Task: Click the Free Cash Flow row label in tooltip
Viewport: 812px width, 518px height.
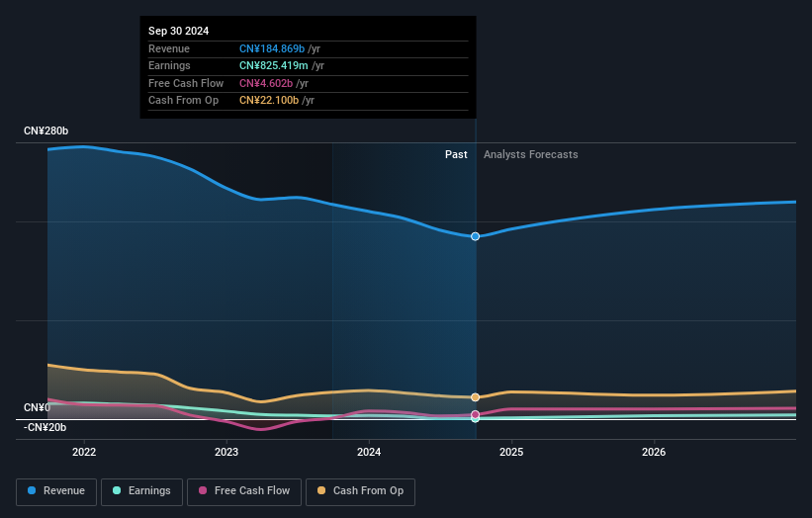Action: (x=186, y=83)
